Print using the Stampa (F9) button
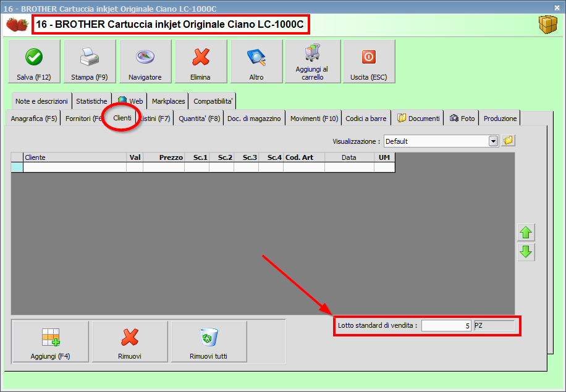Image resolution: width=566 pixels, height=392 pixels. click(x=90, y=61)
